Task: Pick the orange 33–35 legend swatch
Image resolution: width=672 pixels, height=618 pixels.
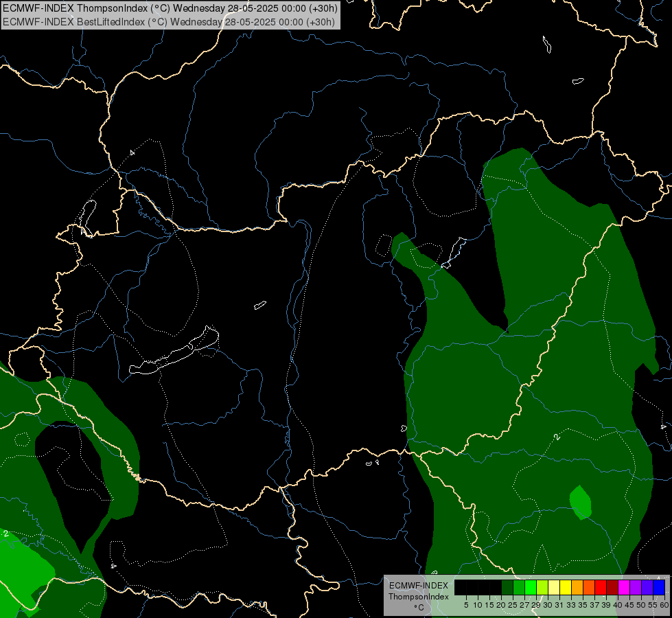Action: point(577,587)
